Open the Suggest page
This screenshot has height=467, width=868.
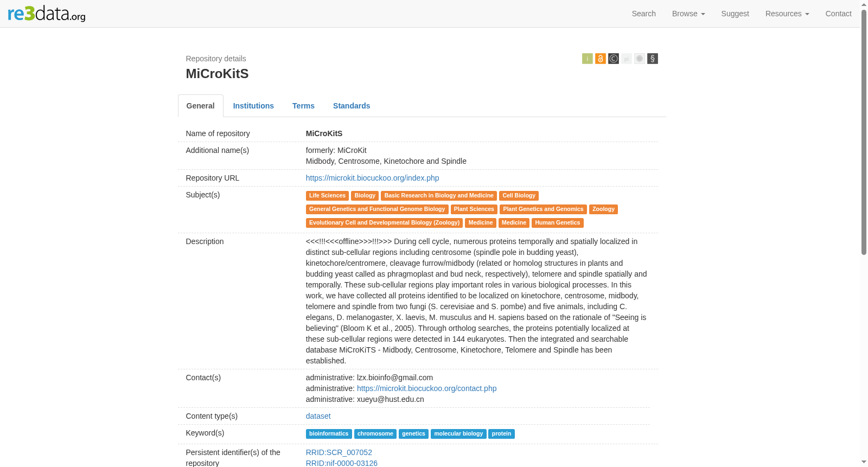click(735, 14)
